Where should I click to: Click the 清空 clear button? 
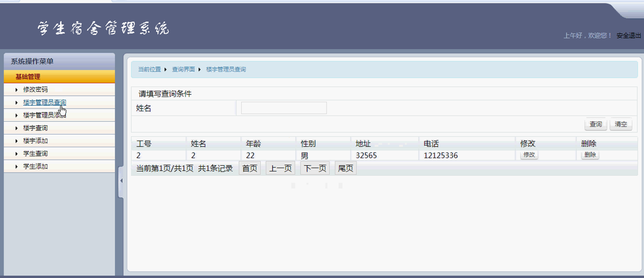621,124
